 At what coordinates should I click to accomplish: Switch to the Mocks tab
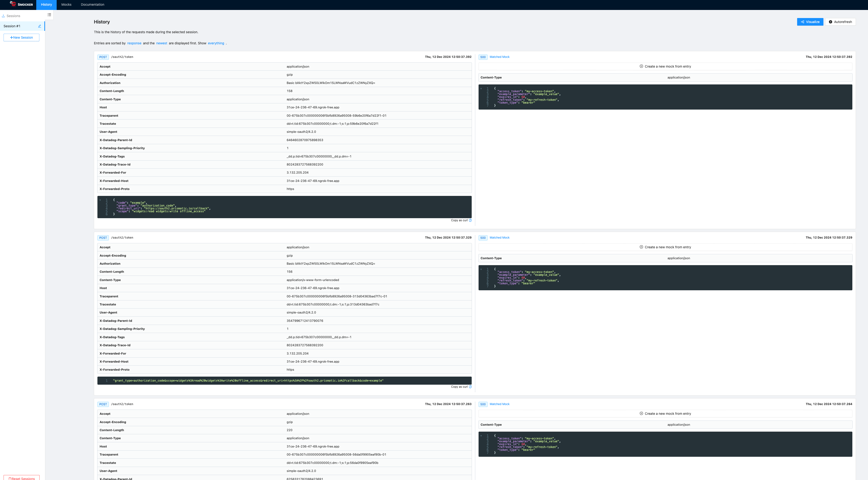(66, 5)
